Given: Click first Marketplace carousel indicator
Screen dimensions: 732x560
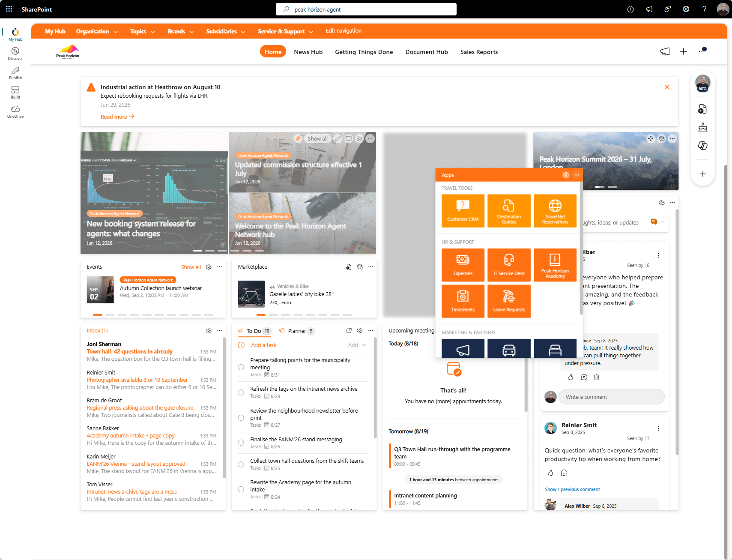Looking at the screenshot, I should (x=261, y=314).
